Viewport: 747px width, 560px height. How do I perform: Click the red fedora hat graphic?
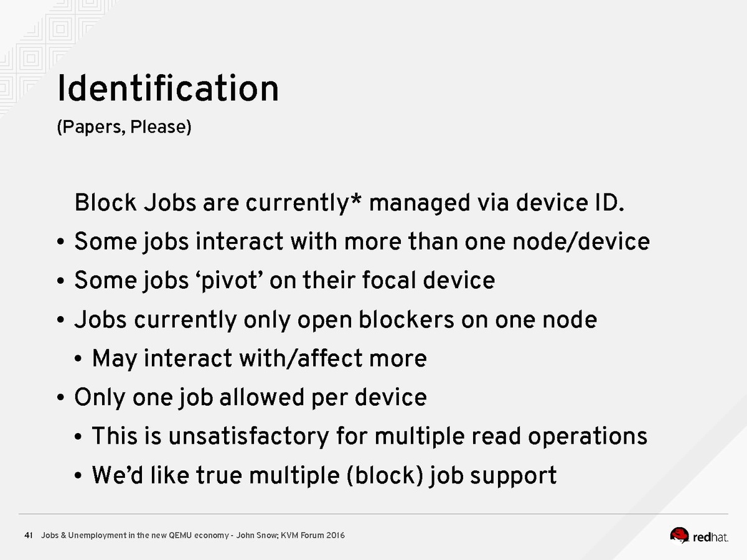[x=680, y=534]
